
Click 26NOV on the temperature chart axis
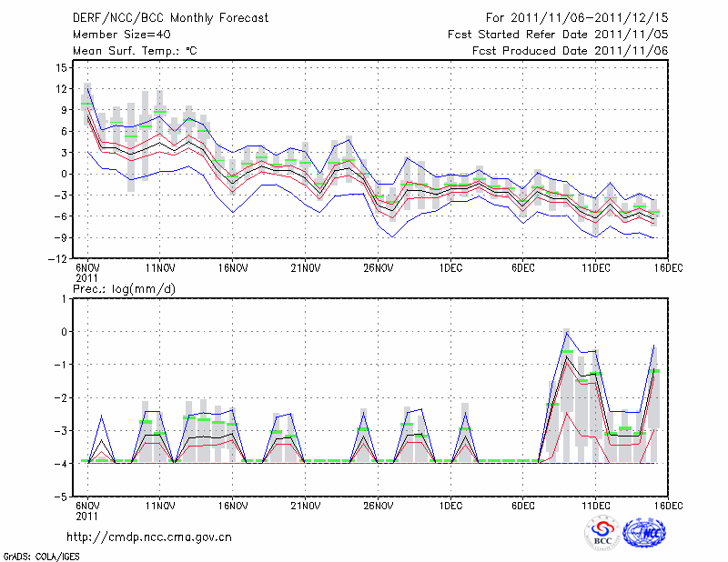point(379,268)
